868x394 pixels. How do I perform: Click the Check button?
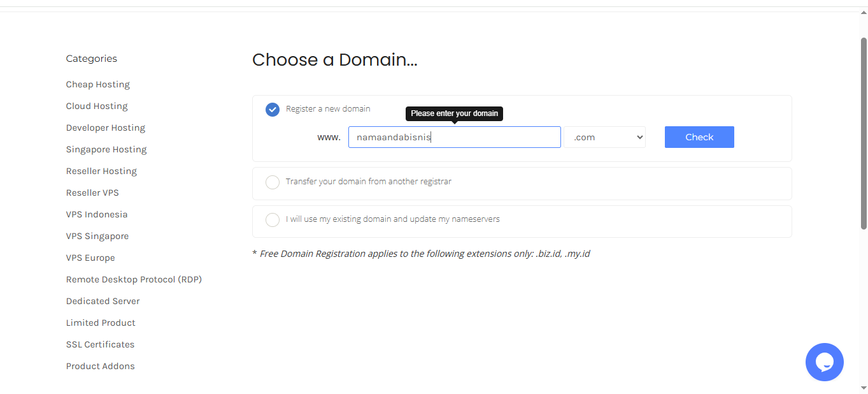pyautogui.click(x=699, y=137)
